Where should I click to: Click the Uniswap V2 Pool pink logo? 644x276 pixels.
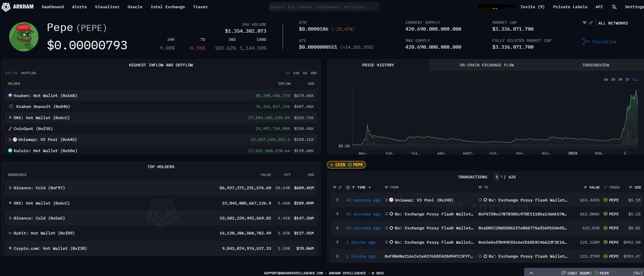(15, 140)
